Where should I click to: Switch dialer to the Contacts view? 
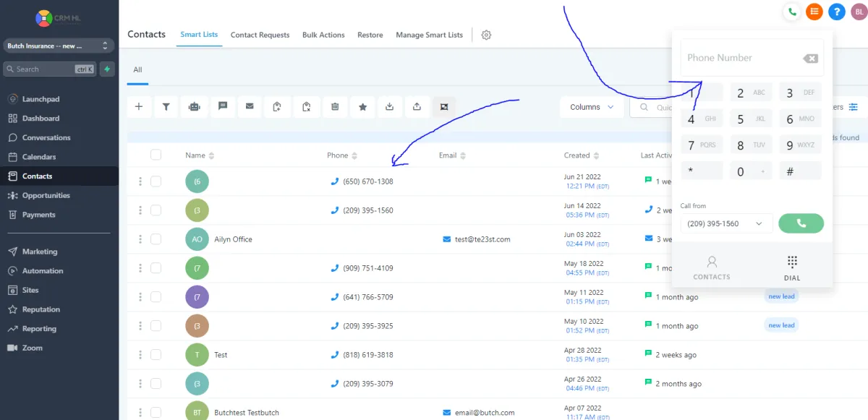712,267
